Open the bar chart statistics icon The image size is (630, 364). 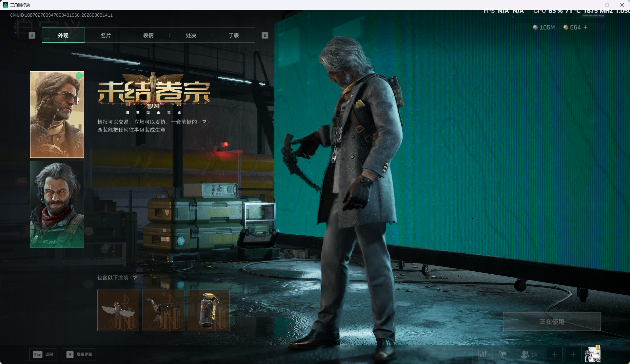tap(482, 355)
